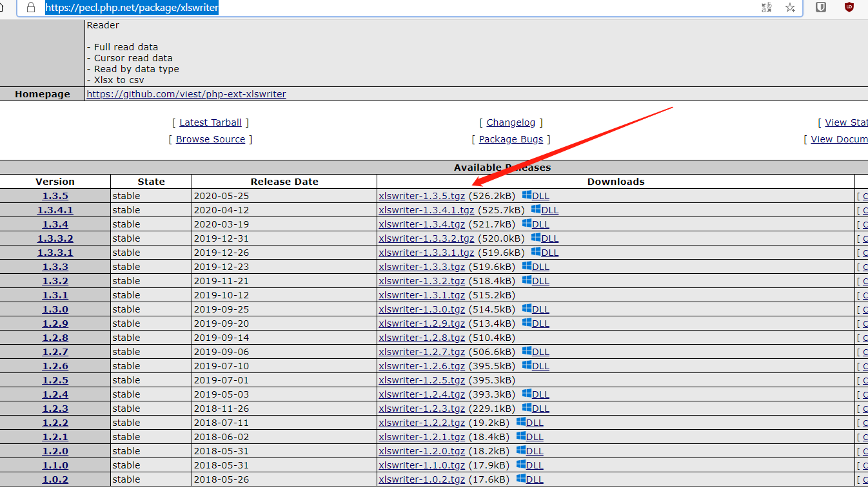Download the Windows DLL for version 1.2.0
Image resolution: width=868 pixels, height=491 pixels.
coord(530,451)
